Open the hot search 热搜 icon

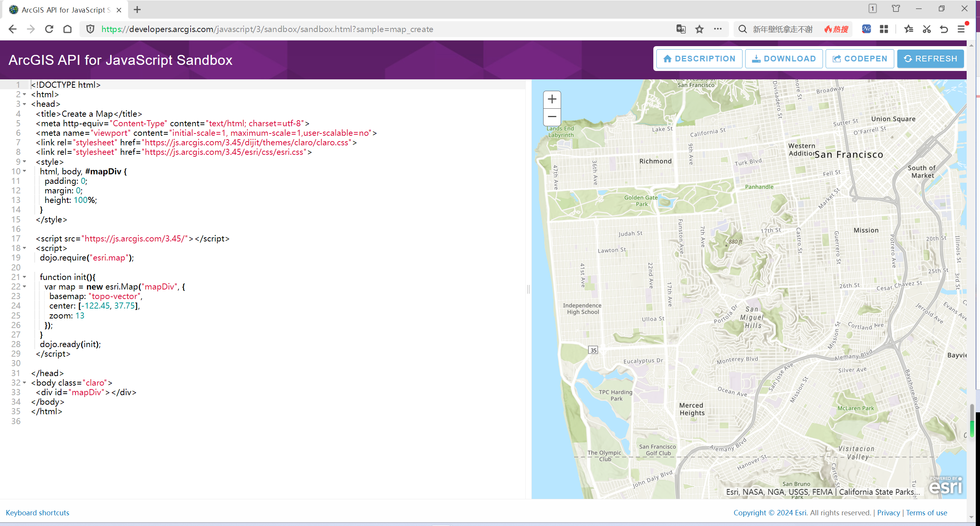[x=836, y=29]
